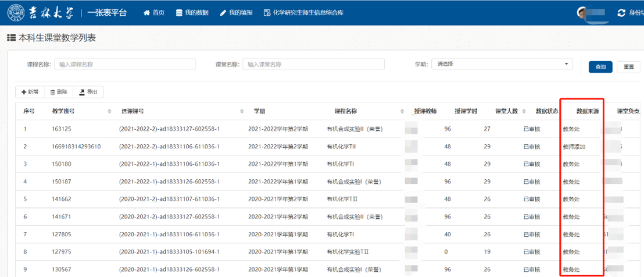Open 我的填报 in the top navigation

237,13
